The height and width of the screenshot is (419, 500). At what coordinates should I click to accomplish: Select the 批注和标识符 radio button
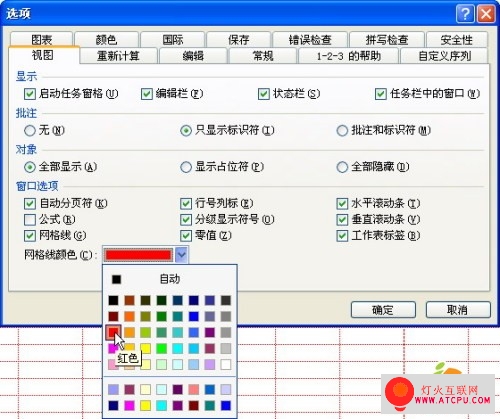(342, 131)
